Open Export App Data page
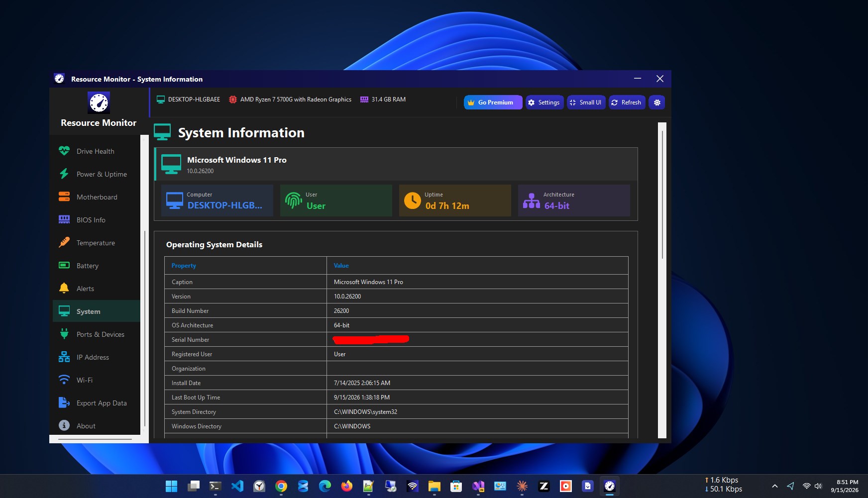The width and height of the screenshot is (868, 498). tap(97, 403)
